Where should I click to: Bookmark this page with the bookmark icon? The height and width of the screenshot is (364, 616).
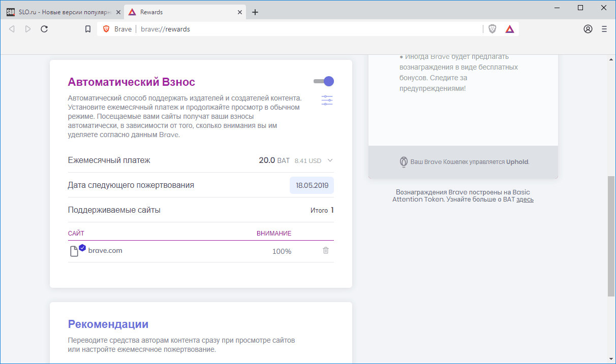click(88, 29)
